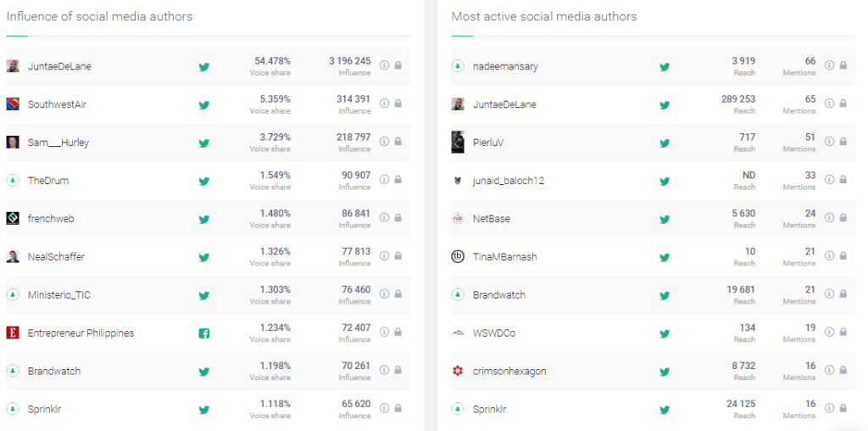Click PierluV avatar thumbnail
This screenshot has width=868, height=431.
click(458, 143)
